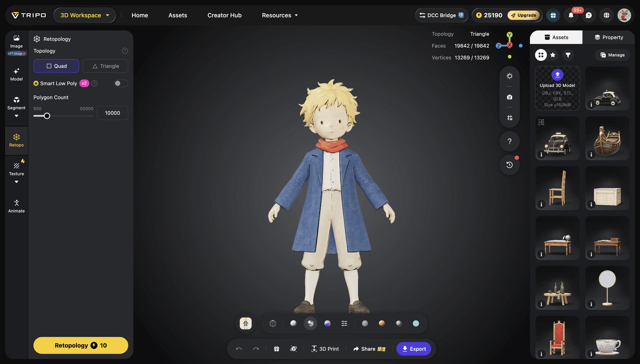640x364 pixels.
Task: Open the user profile avatar
Action: (624, 15)
